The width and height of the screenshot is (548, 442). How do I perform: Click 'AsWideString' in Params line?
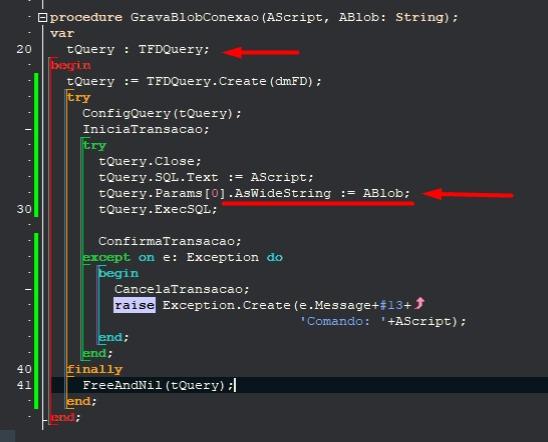283,193
